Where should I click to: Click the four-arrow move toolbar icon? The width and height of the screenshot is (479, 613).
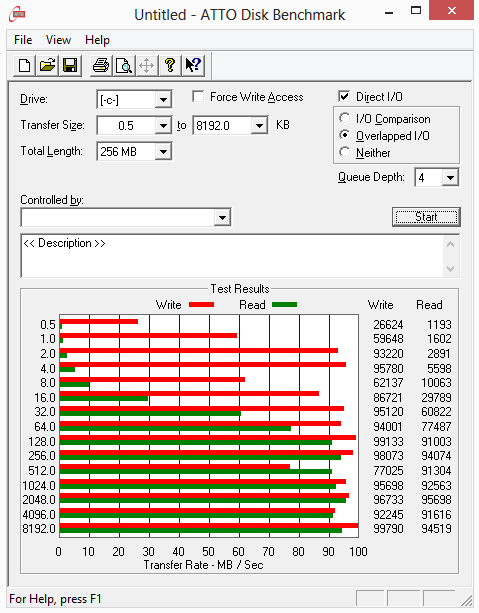point(147,65)
